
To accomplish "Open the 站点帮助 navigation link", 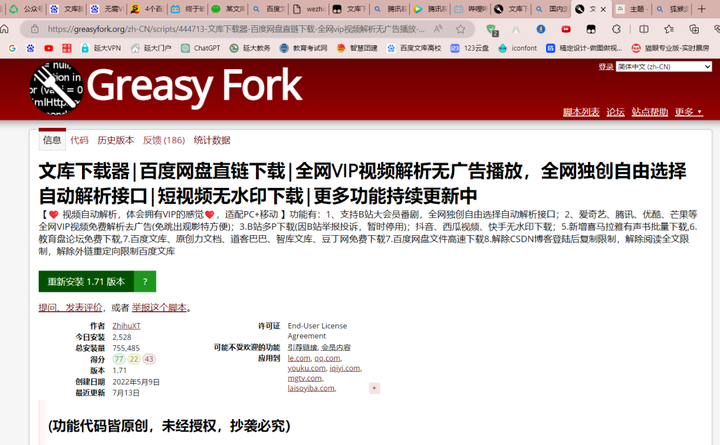I will 649,112.
